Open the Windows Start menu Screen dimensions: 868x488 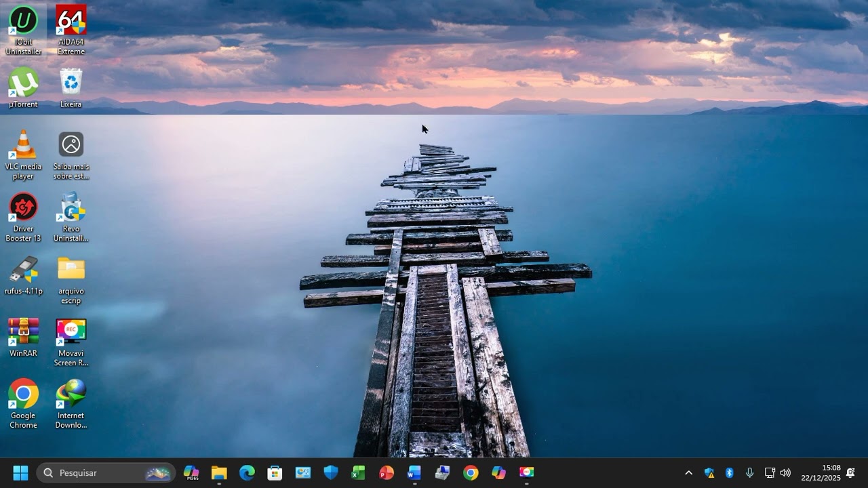pos(20,473)
